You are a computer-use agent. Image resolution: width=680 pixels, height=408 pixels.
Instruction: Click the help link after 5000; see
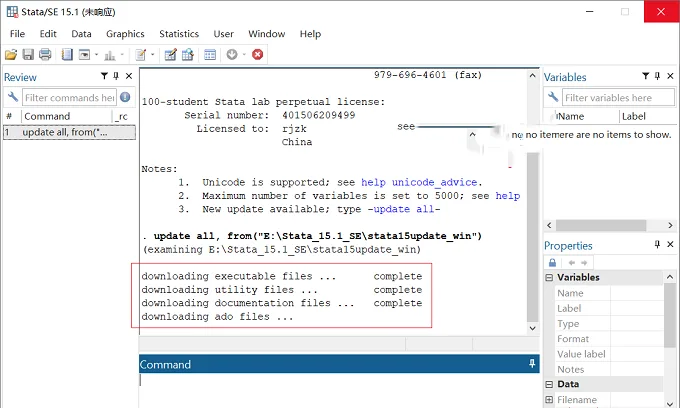click(x=508, y=196)
